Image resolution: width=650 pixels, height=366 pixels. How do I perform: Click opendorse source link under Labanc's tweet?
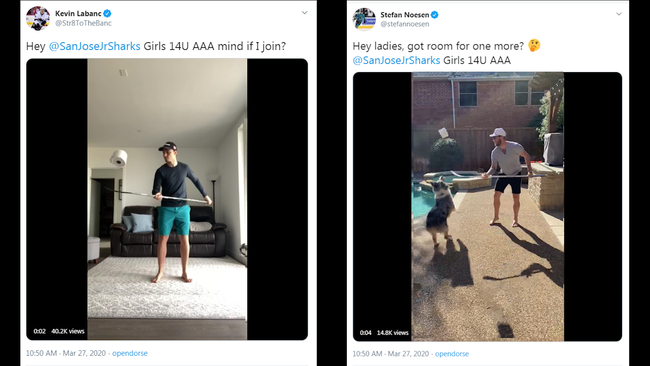[x=130, y=353]
